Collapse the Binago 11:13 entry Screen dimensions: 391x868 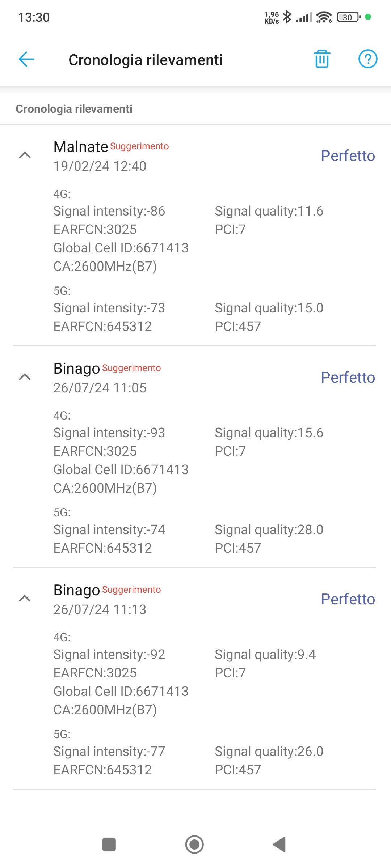pos(25,599)
